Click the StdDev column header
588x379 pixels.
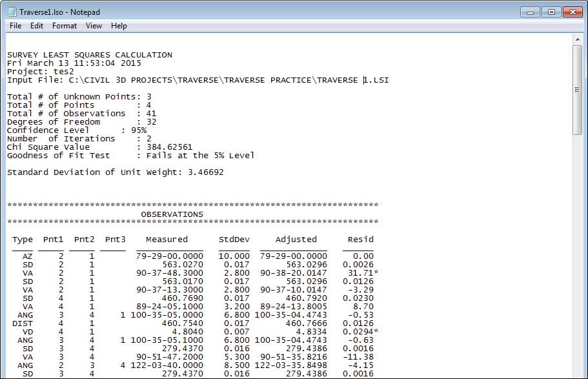pos(234,240)
